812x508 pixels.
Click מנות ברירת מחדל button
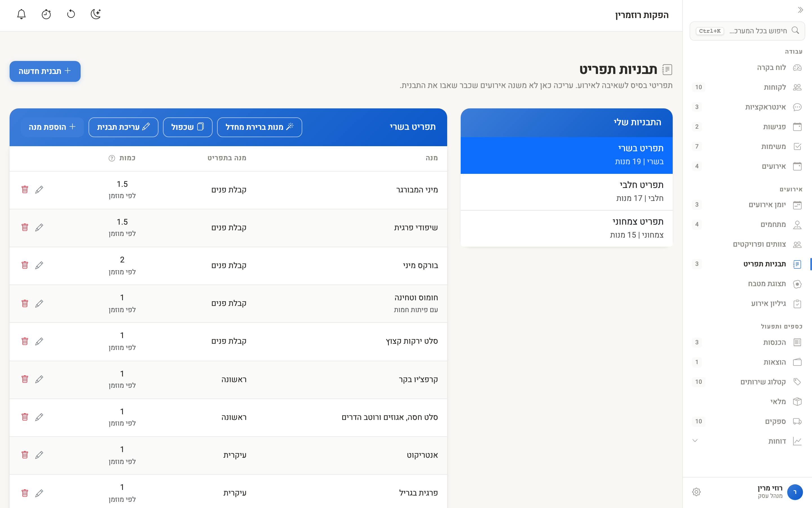259,127
